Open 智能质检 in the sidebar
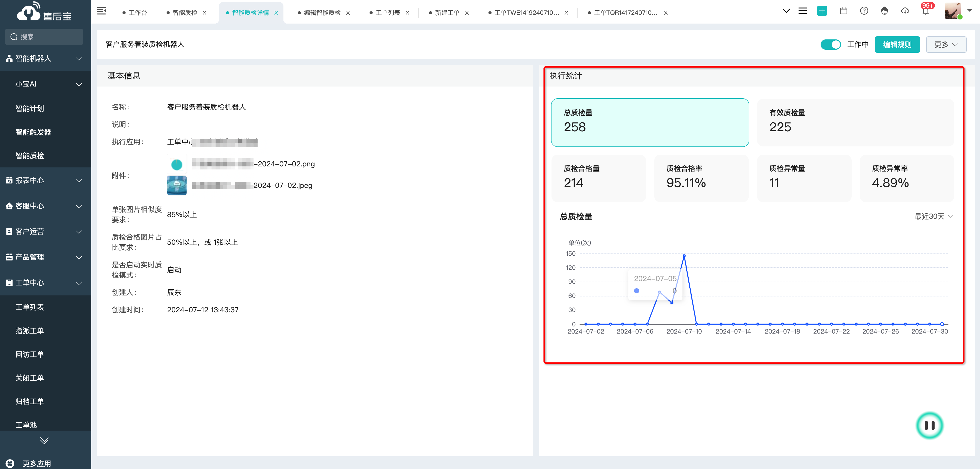This screenshot has height=469, width=980. pos(29,156)
